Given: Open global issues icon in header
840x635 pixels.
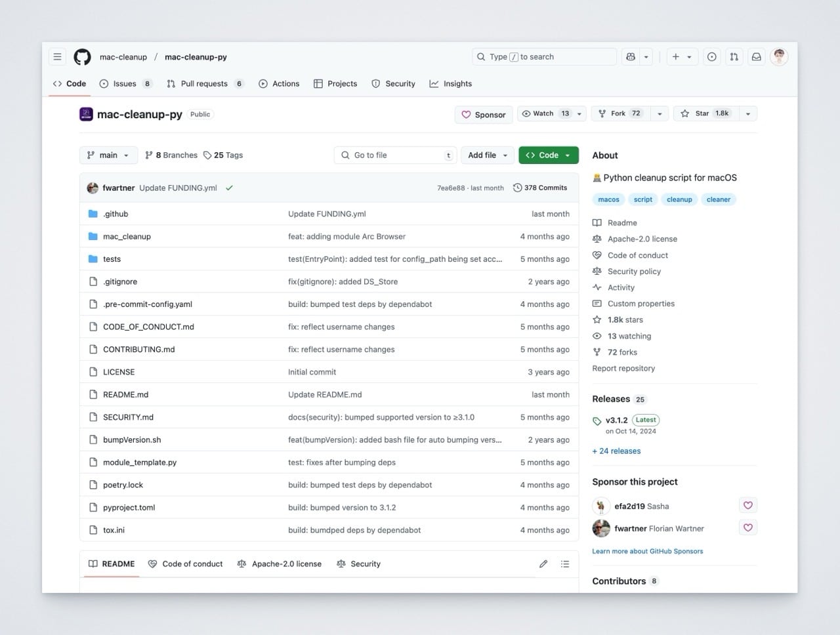Looking at the screenshot, I should click(x=712, y=57).
